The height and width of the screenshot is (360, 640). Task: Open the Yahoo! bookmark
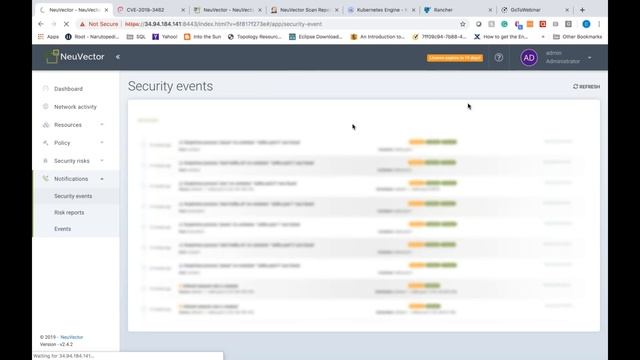(x=165, y=37)
